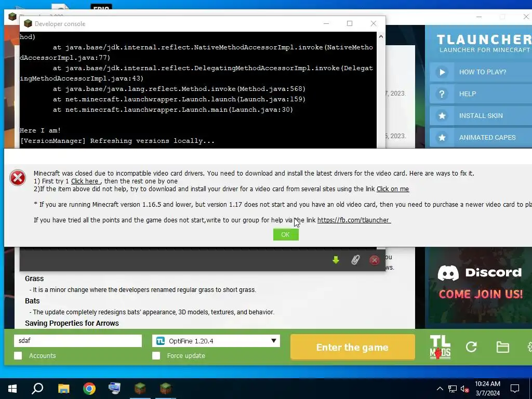Viewport: 532px width, 399px height.
Task: Click the star icon beside INSTALL SKIN
Action: [x=442, y=116]
